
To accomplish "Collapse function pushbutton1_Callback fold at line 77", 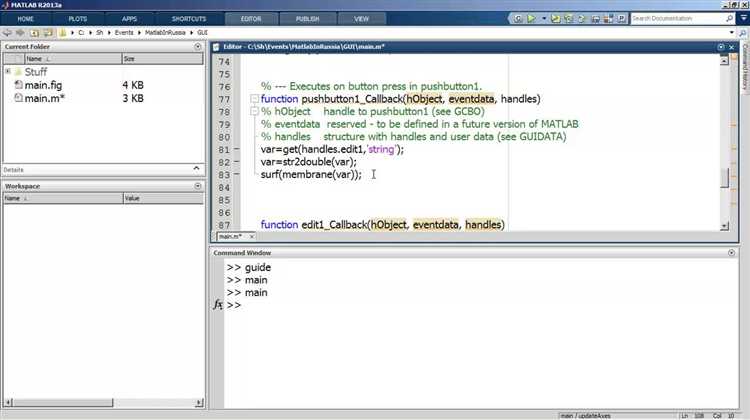I will (x=254, y=99).
